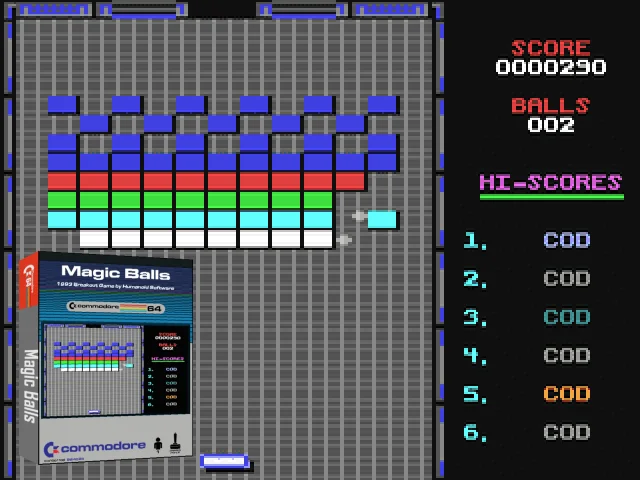The image size is (640, 480).
Task: Click the vertical Magic Balls spine text
Action: coord(31,386)
